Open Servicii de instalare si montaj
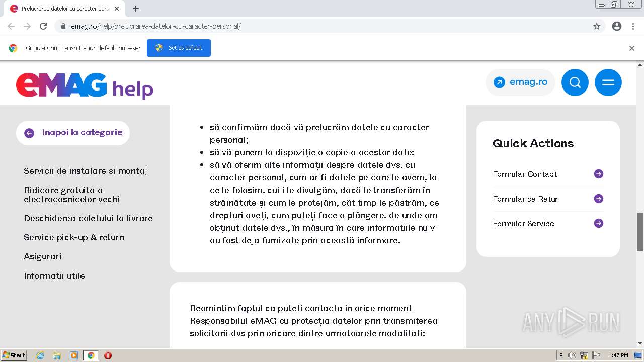 (x=85, y=171)
